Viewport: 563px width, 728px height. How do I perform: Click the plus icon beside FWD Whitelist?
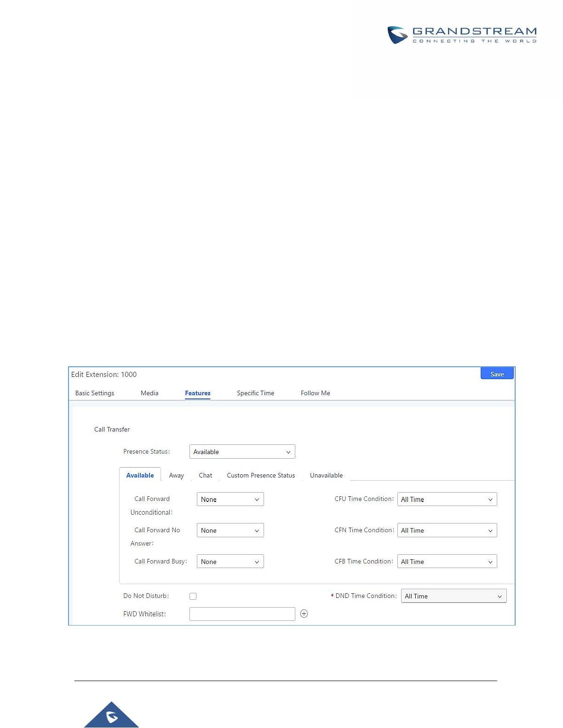[x=304, y=614]
